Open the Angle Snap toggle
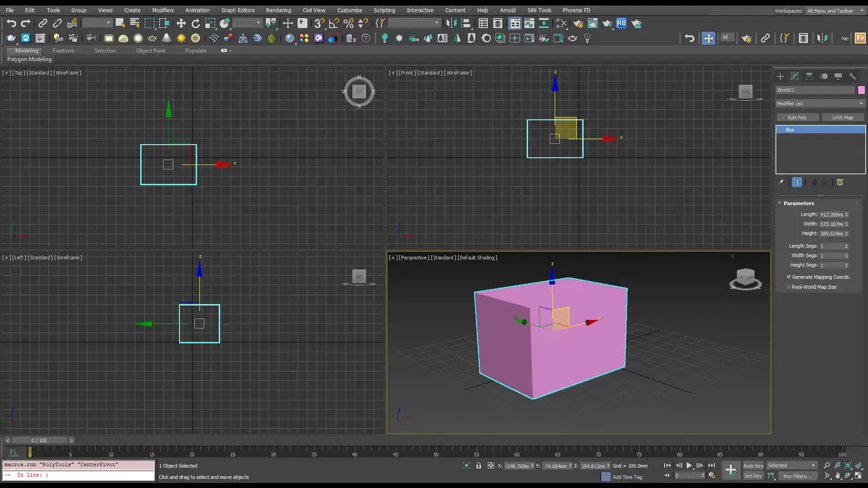 click(x=334, y=23)
